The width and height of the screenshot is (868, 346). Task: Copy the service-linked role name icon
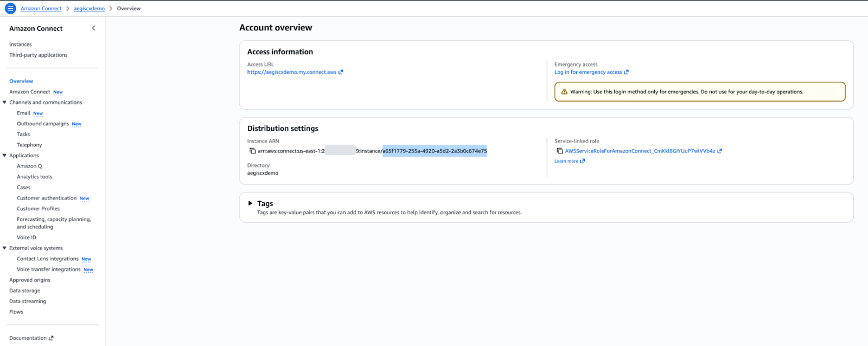[559, 151]
